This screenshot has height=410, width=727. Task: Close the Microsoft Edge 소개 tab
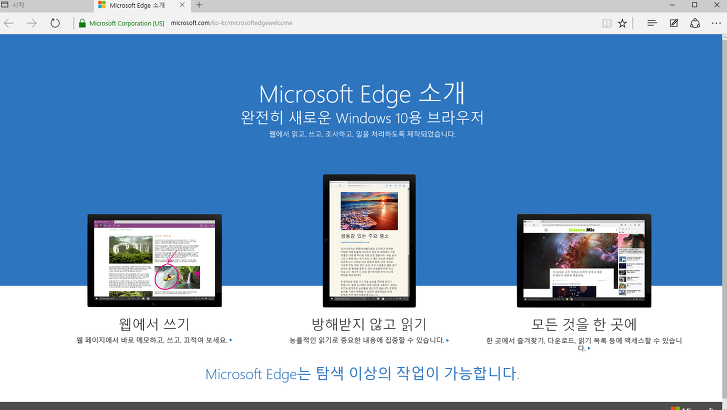[182, 5]
